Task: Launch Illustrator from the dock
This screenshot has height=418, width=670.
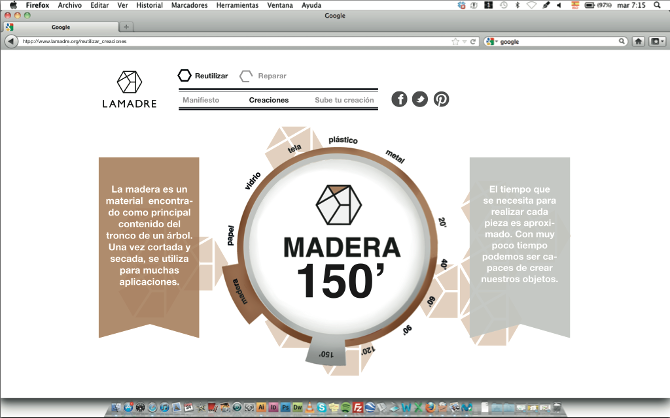Action: pyautogui.click(x=261, y=408)
